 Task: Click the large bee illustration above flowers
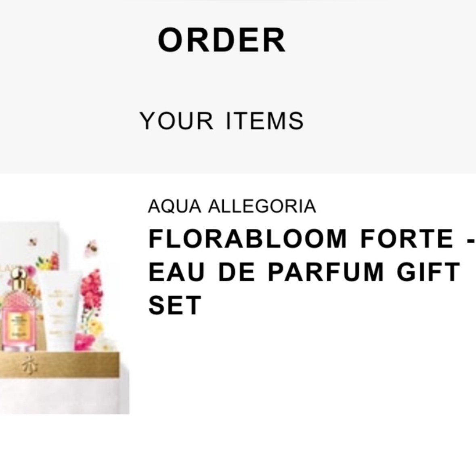[x=92, y=248]
